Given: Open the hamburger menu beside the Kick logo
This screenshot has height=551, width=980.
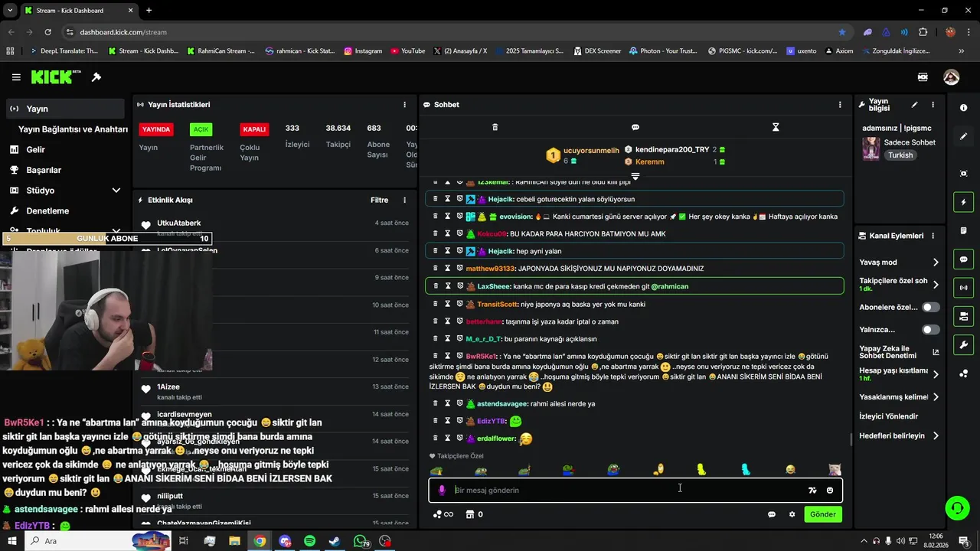Looking at the screenshot, I should pyautogui.click(x=16, y=77).
